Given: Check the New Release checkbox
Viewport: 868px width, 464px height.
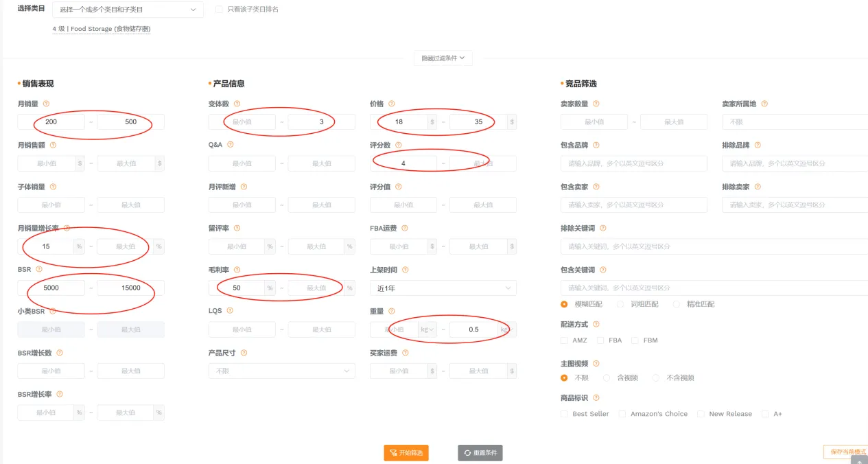Looking at the screenshot, I should click(701, 414).
